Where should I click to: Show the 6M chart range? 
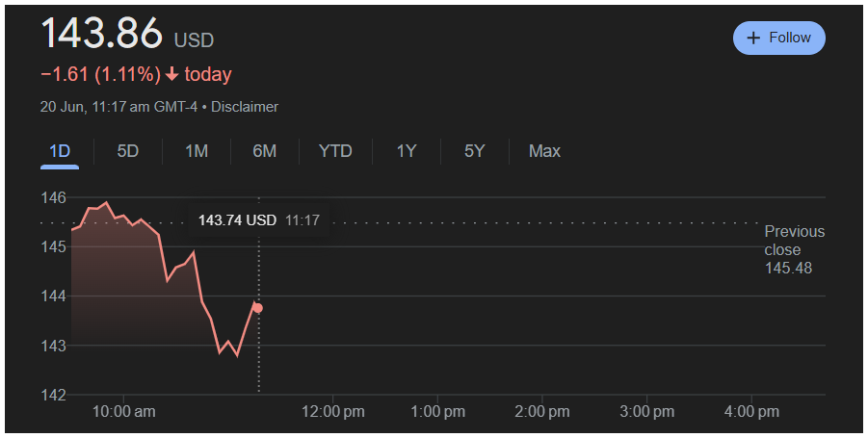[265, 151]
